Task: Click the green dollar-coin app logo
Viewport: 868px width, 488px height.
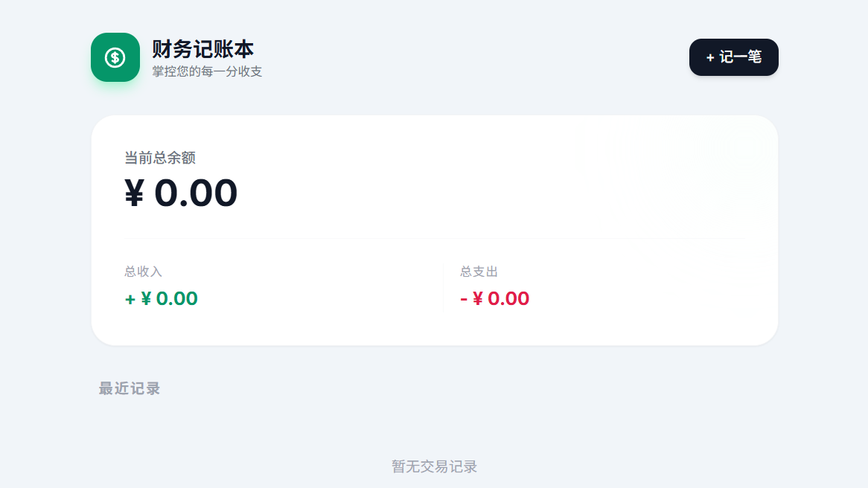Action: [115, 57]
